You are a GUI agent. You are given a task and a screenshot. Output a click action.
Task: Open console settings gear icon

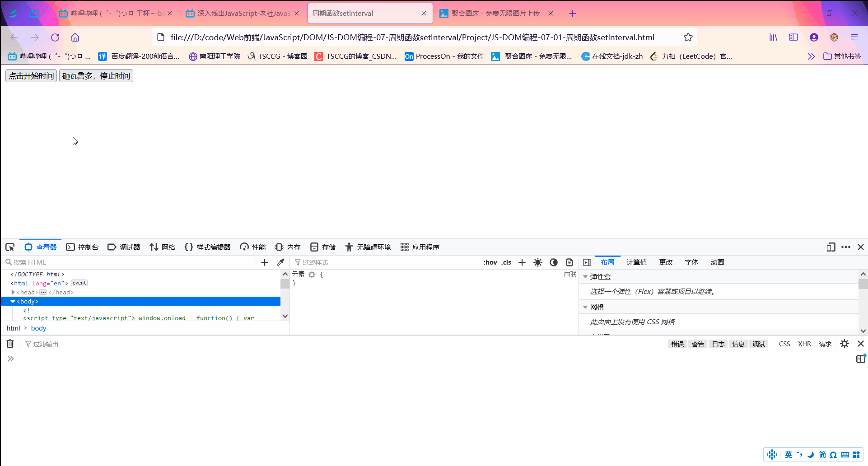pyautogui.click(x=845, y=344)
